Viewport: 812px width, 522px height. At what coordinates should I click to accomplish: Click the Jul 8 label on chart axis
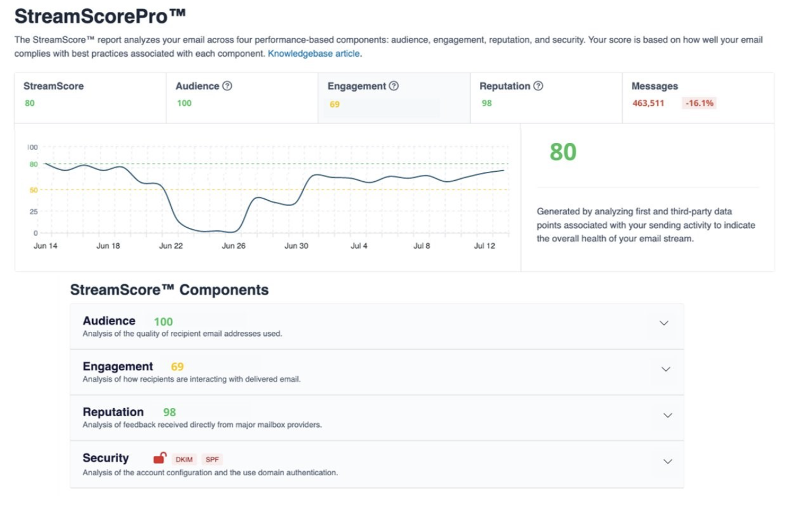pos(422,246)
